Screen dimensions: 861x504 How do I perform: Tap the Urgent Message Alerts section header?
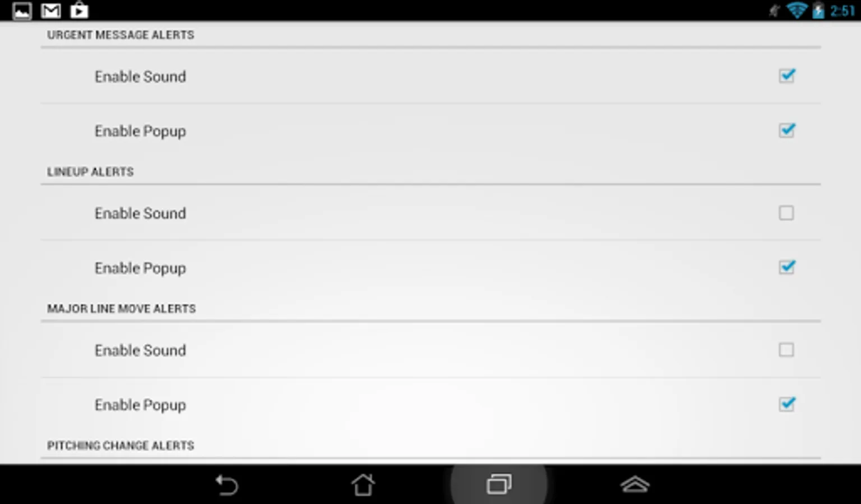(x=121, y=35)
